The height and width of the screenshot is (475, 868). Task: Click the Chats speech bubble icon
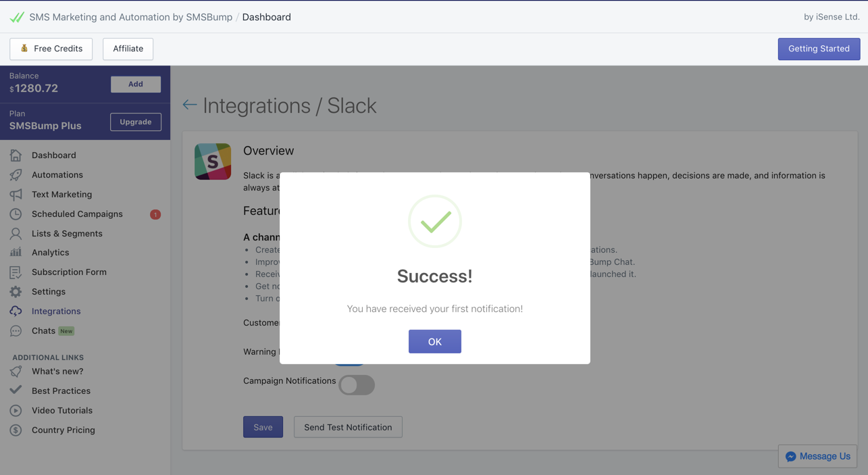(x=16, y=331)
